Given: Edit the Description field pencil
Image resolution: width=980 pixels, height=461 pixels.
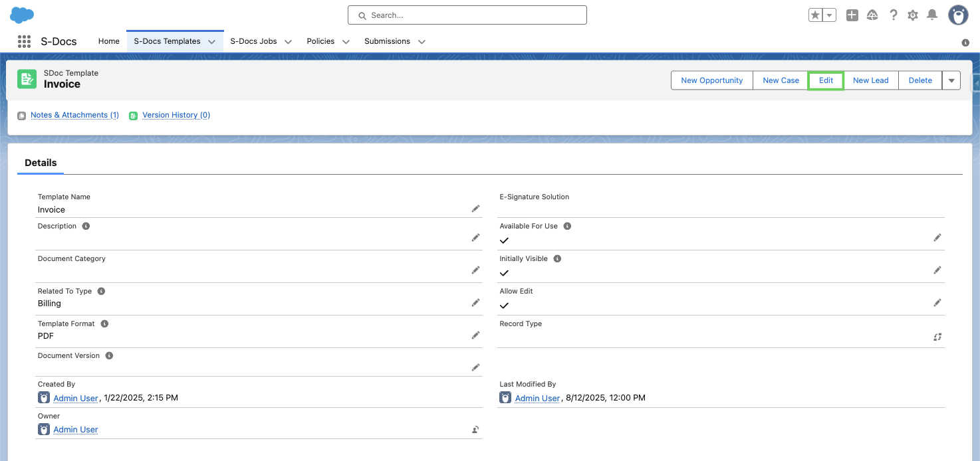Looking at the screenshot, I should click(476, 237).
